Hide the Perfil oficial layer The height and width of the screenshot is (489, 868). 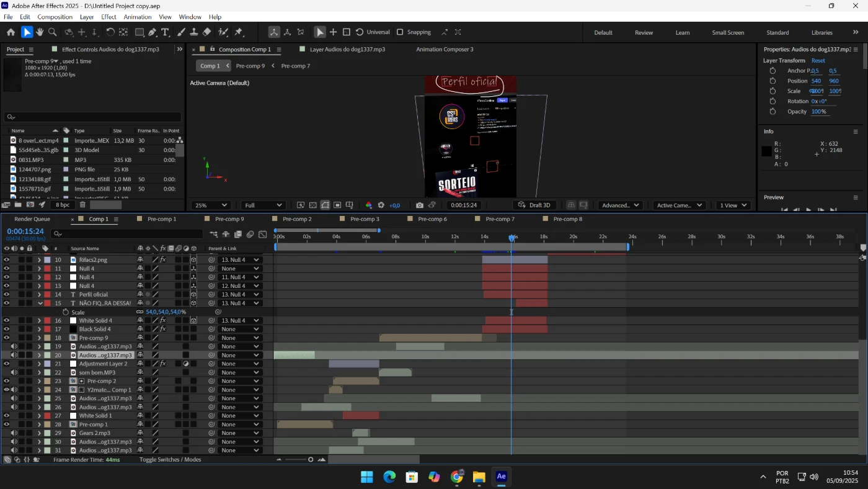click(6, 295)
